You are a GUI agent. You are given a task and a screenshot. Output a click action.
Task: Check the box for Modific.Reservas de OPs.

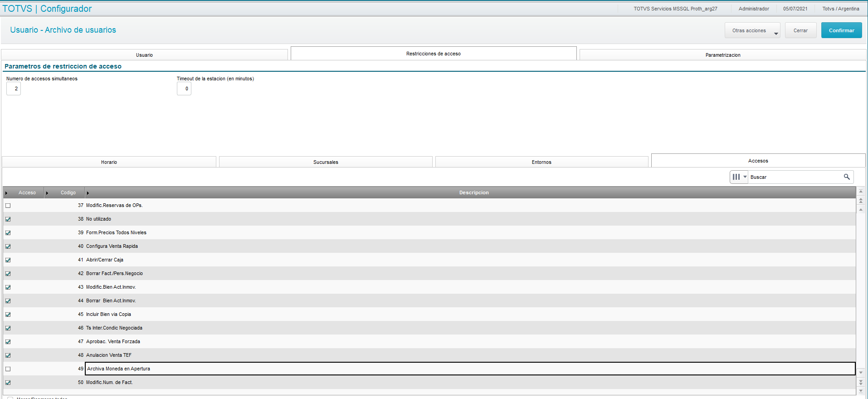(8, 206)
